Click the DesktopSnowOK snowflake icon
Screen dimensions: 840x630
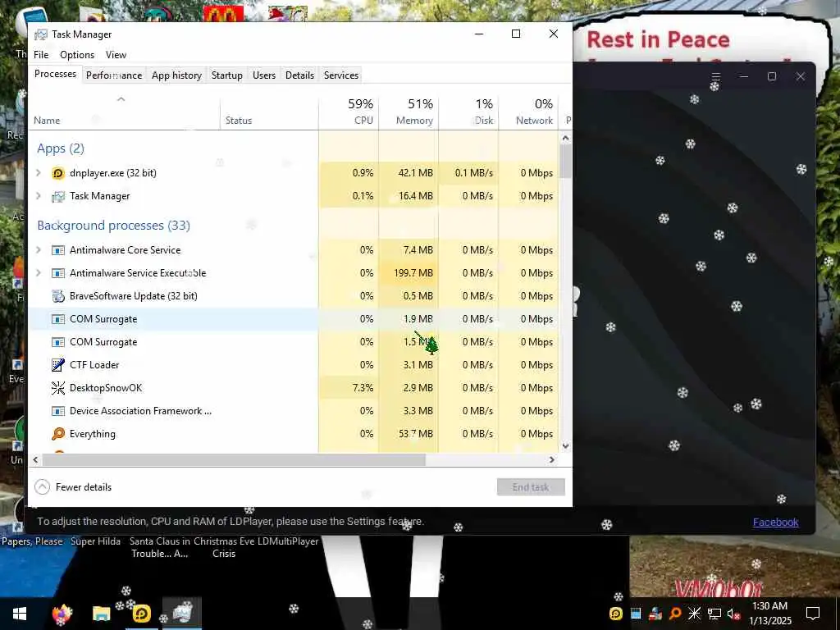coord(58,388)
